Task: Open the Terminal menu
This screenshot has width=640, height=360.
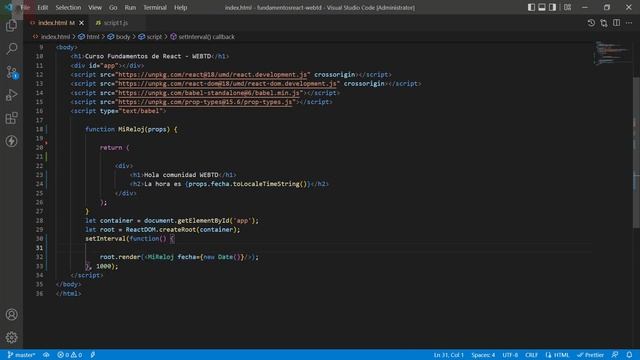Action: (x=155, y=7)
